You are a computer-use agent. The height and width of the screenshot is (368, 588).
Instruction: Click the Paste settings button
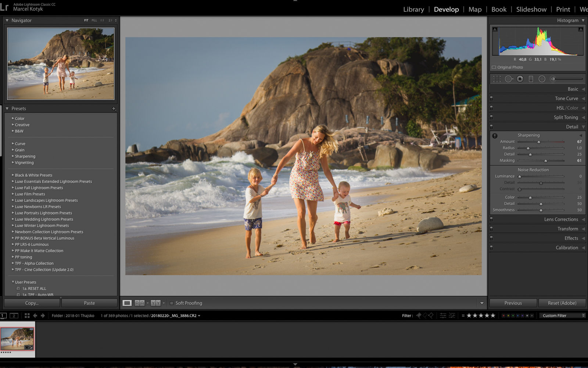coord(89,303)
